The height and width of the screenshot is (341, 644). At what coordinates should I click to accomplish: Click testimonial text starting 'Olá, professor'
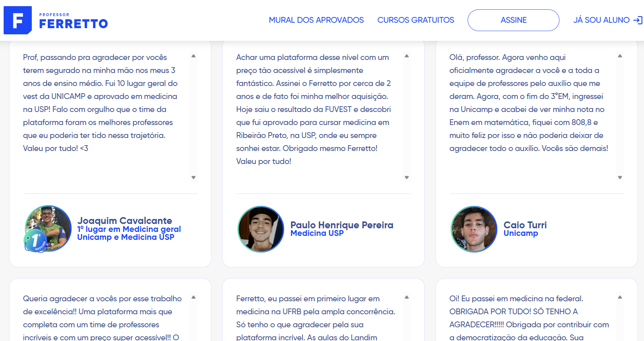(x=529, y=103)
